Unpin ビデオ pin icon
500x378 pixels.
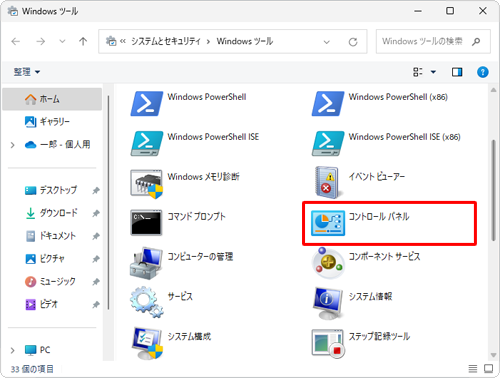pos(96,304)
